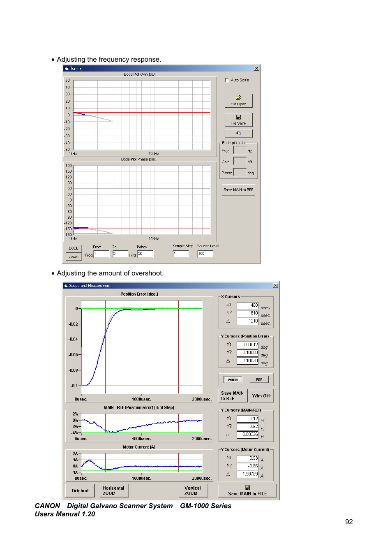Screen dimensions: 392x555
Task: Click Motor Current Y2 value -0.66
Action: tap(247, 466)
